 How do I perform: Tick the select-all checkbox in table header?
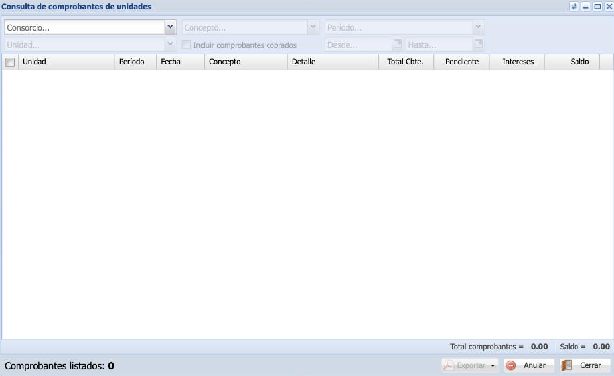coord(10,62)
